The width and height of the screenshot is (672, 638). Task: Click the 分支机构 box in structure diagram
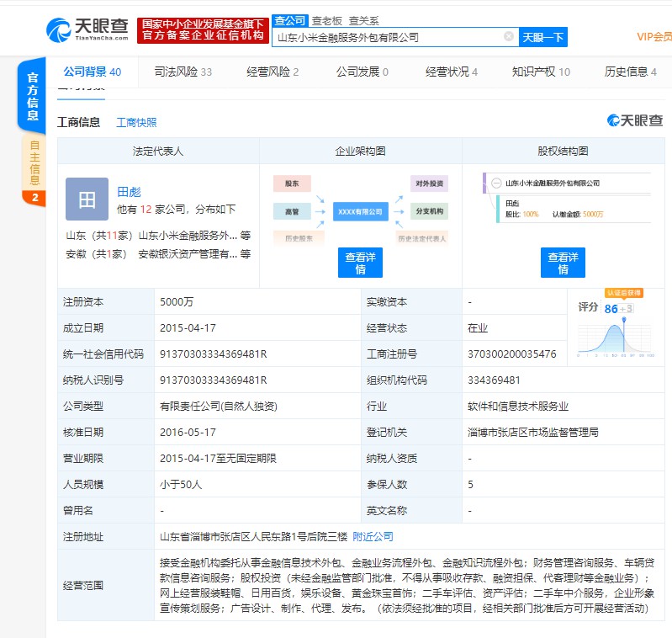click(430, 211)
